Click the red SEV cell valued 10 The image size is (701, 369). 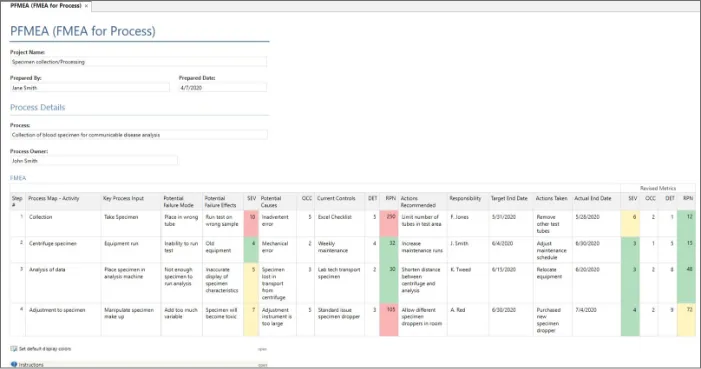click(251, 224)
